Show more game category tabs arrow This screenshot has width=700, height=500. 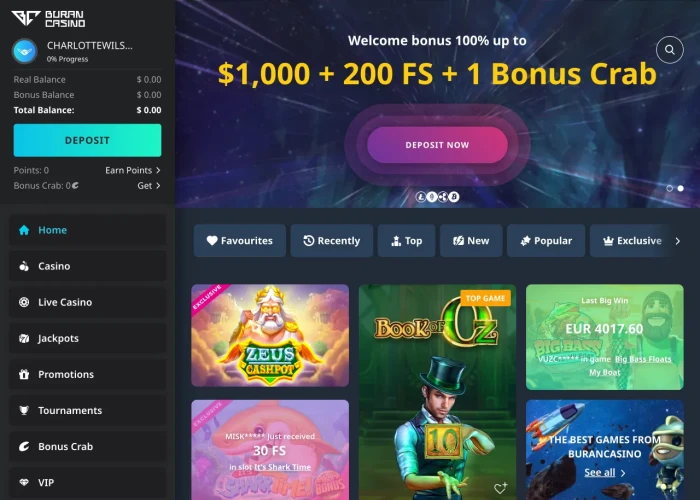point(678,241)
